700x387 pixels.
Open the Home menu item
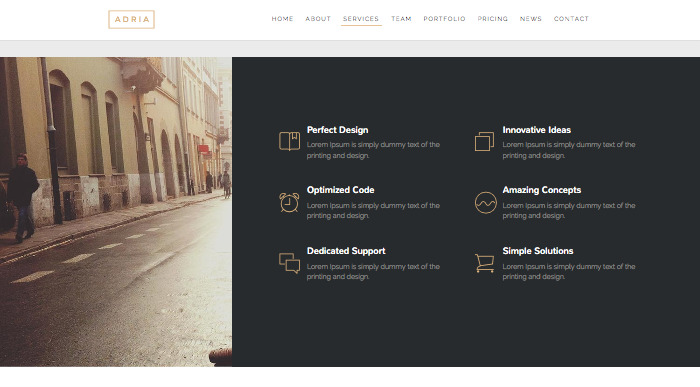click(282, 19)
